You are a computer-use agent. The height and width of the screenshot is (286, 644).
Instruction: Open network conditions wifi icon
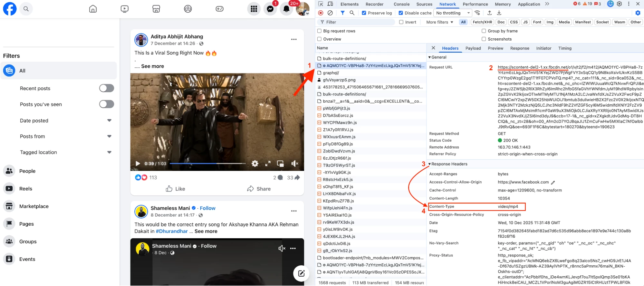(x=477, y=13)
